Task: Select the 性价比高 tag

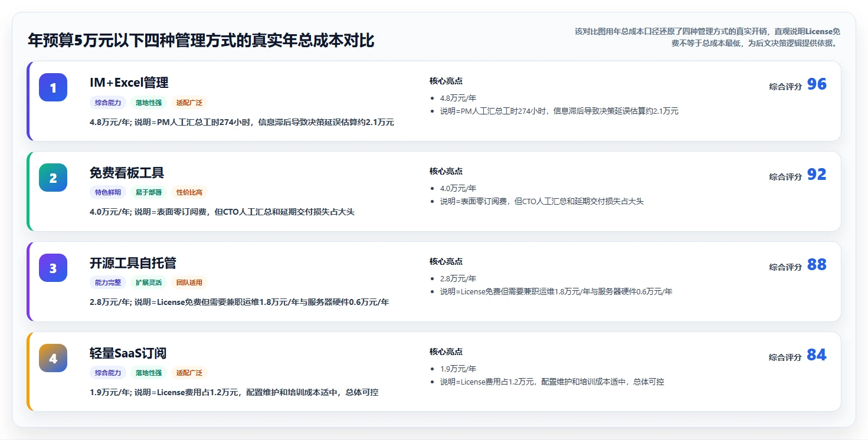Action: pos(189,192)
